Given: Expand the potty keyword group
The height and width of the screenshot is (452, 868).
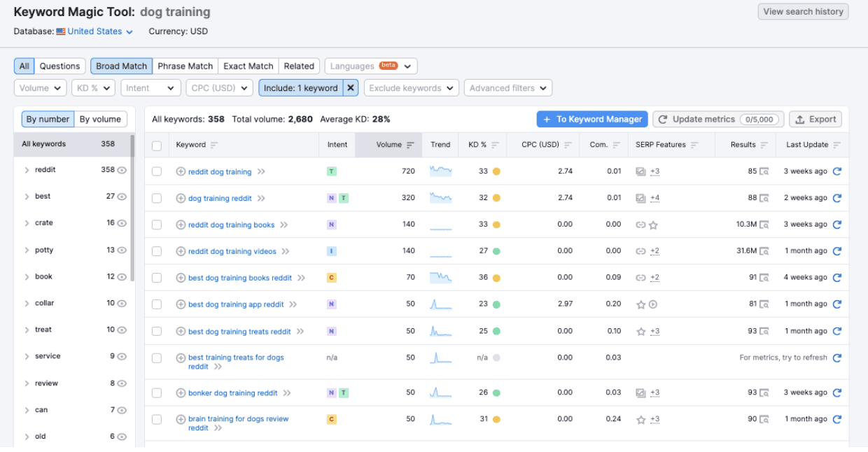Looking at the screenshot, I should click(28, 249).
